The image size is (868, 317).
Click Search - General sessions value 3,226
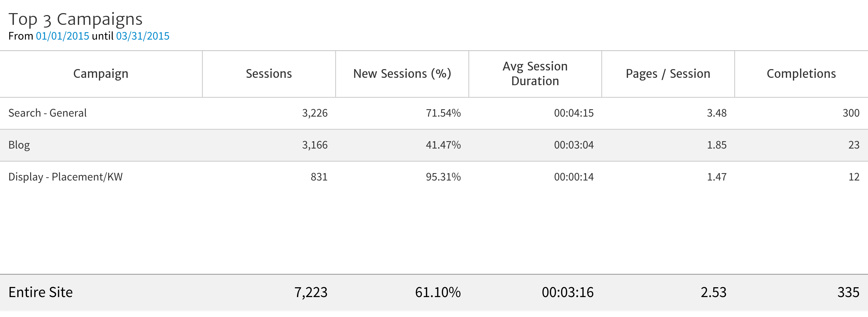click(x=315, y=113)
